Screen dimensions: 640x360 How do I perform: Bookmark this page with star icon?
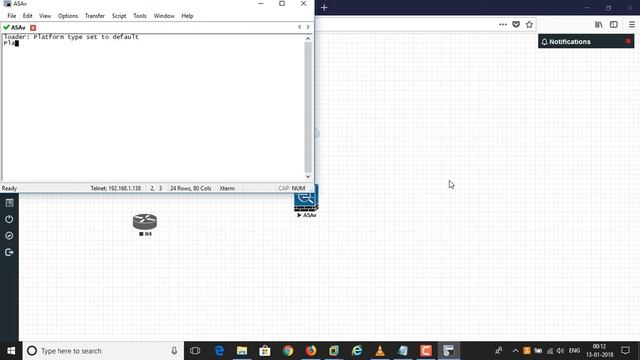(x=529, y=24)
